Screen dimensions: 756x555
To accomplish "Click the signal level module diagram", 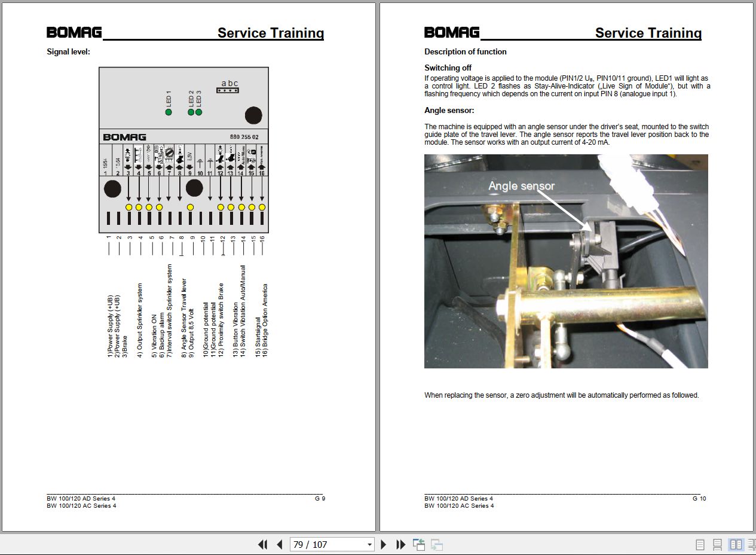I will 184,150.
